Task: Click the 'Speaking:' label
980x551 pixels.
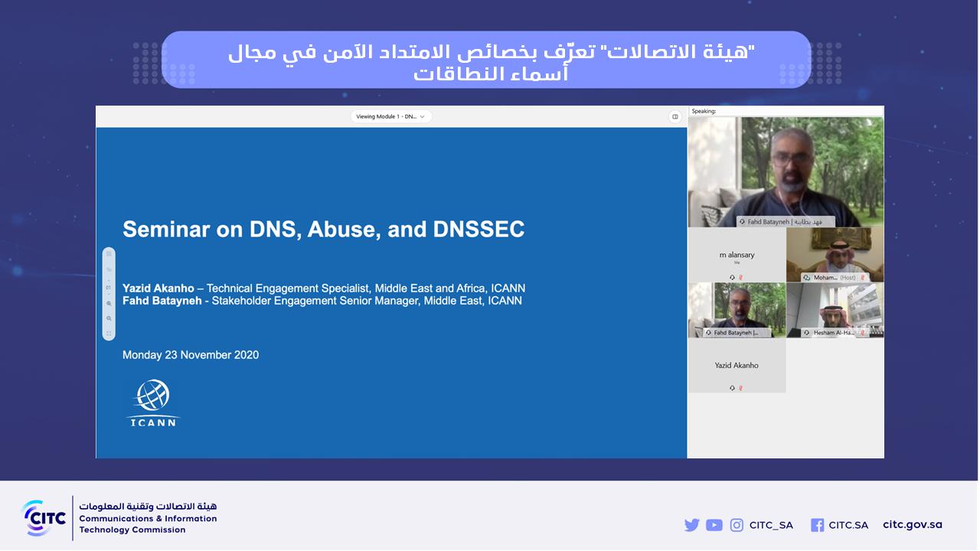Action: click(x=704, y=111)
